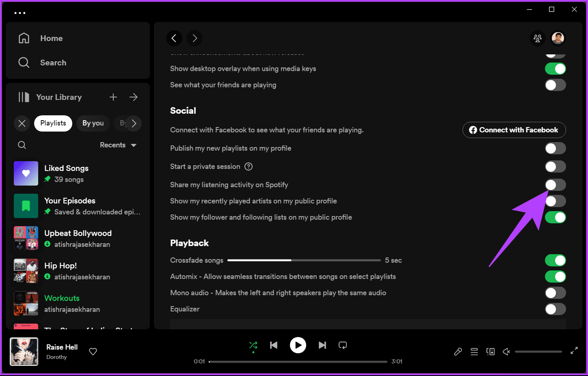Select the Playlists filter chip
This screenshot has height=376, width=588.
pos(53,123)
